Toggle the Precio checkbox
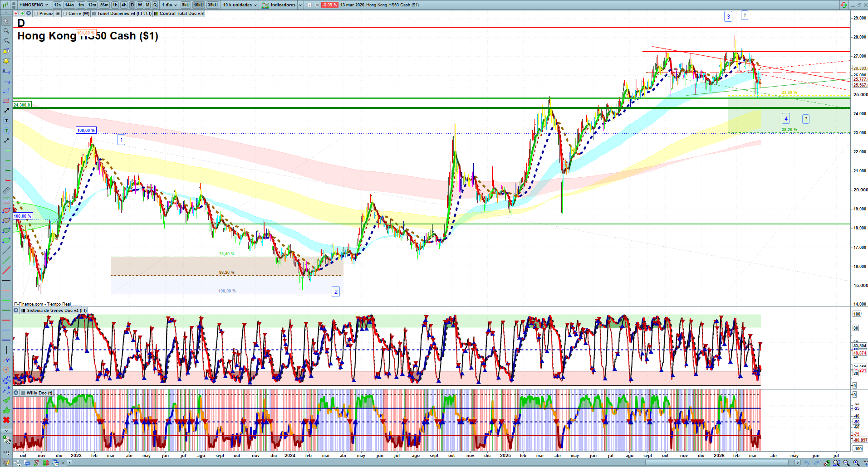This screenshot has height=467, width=868. (x=36, y=14)
